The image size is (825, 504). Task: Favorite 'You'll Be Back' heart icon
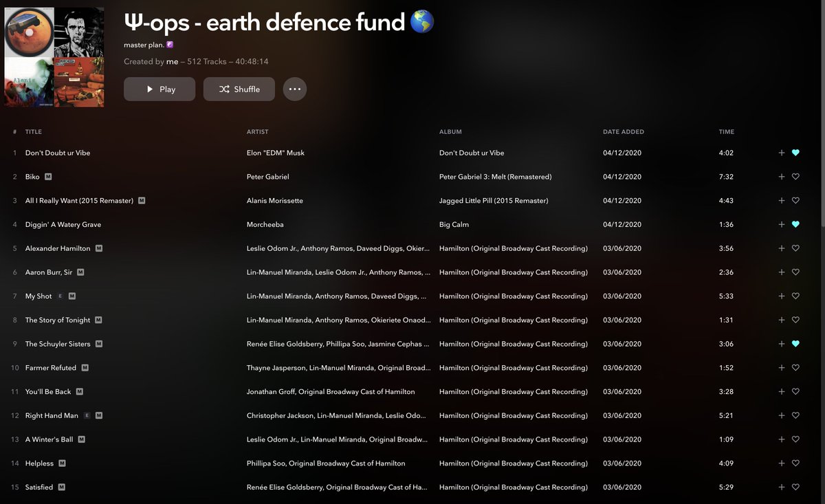click(x=795, y=392)
